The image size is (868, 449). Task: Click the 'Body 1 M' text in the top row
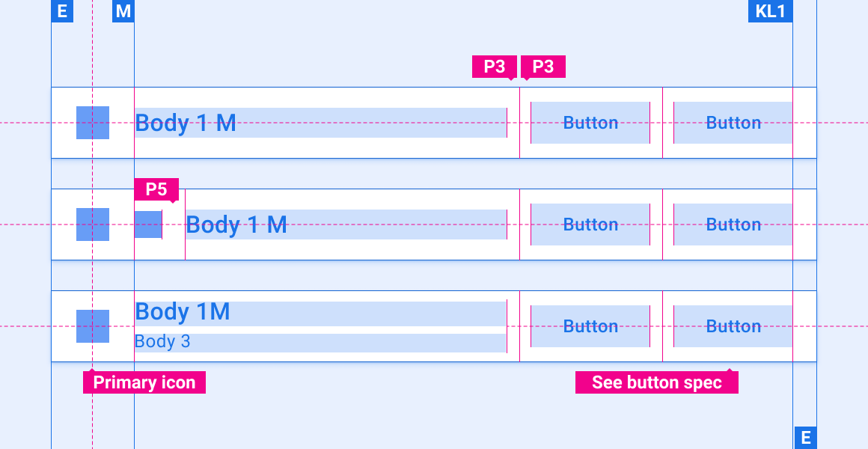point(186,123)
